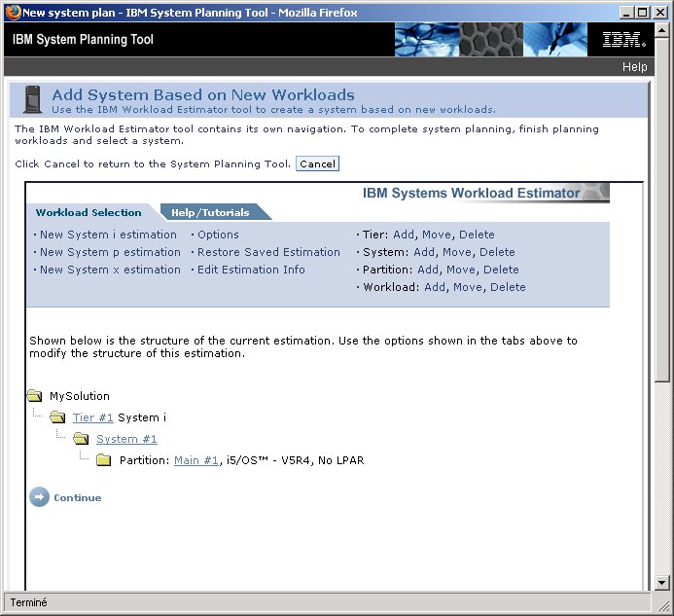Click the Firefox icon in title bar
This screenshot has height=616, width=674.
14,12
